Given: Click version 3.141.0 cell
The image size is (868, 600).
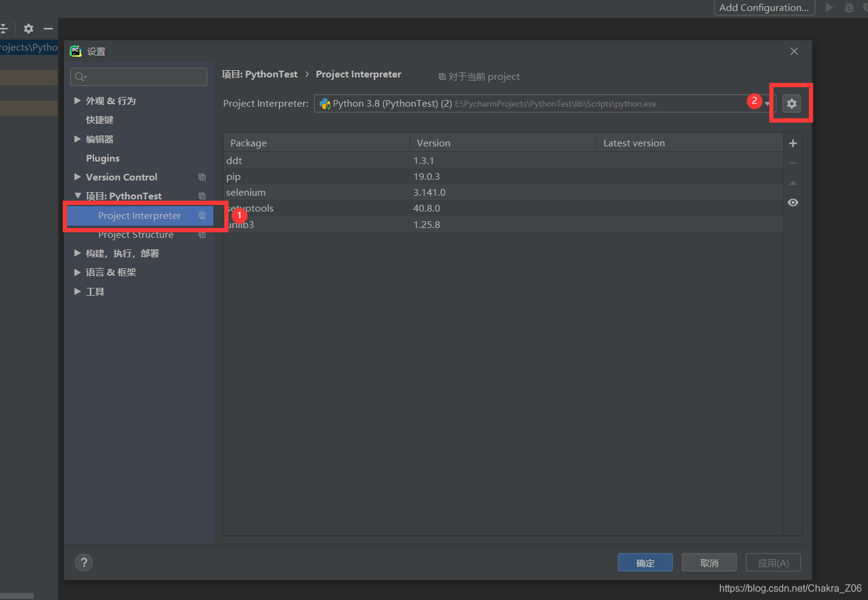Looking at the screenshot, I should pyautogui.click(x=430, y=192).
